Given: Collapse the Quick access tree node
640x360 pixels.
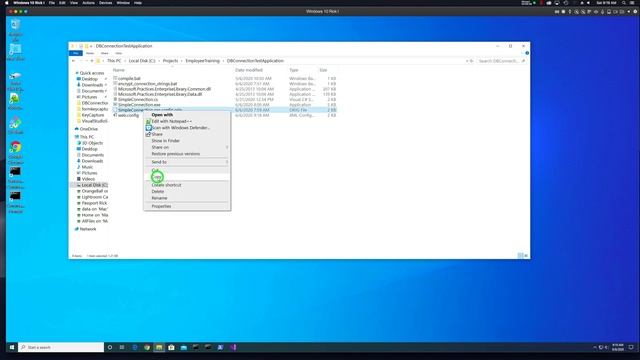Looking at the screenshot, I should [x=77, y=73].
